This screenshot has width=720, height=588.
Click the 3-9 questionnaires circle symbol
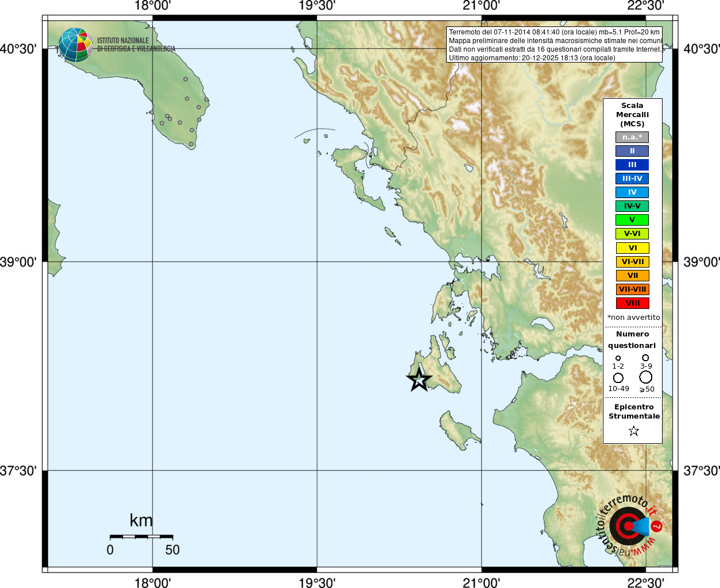(x=646, y=358)
